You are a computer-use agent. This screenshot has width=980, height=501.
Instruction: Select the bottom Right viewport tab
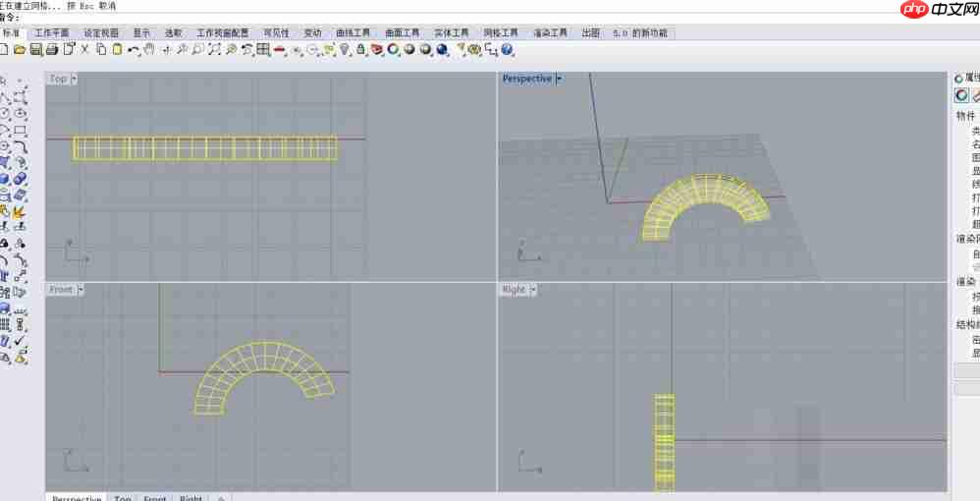click(191, 498)
